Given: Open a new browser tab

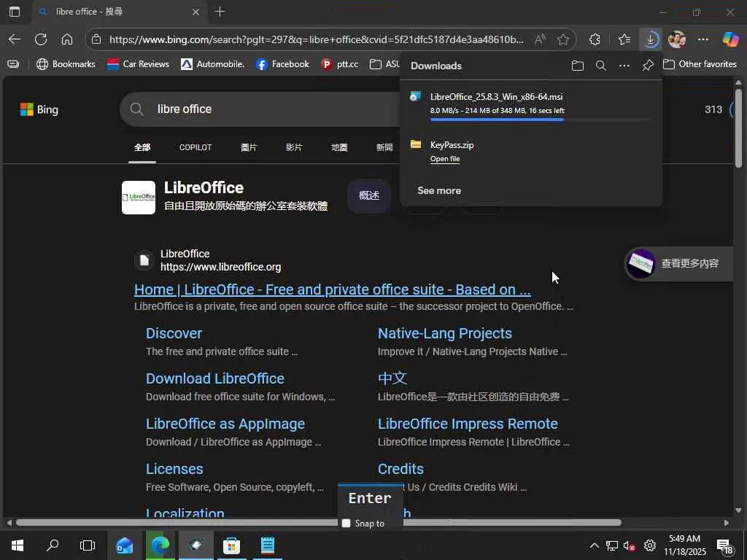Looking at the screenshot, I should pos(220,12).
